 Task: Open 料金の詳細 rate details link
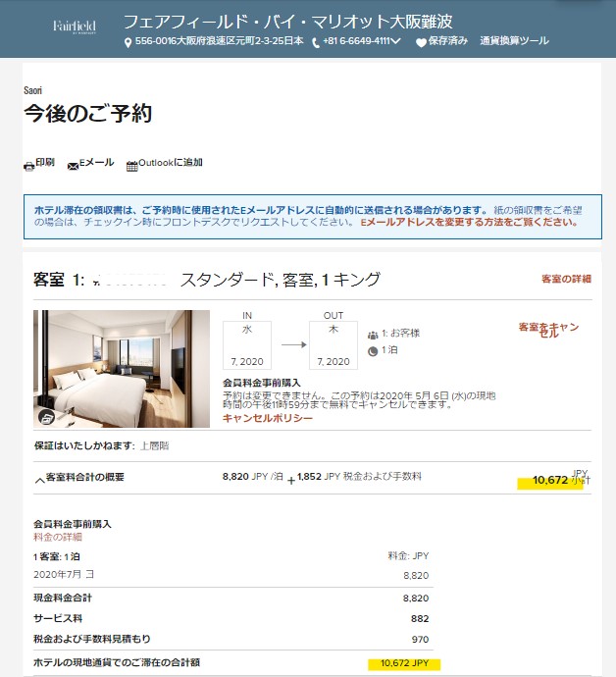pos(58,537)
